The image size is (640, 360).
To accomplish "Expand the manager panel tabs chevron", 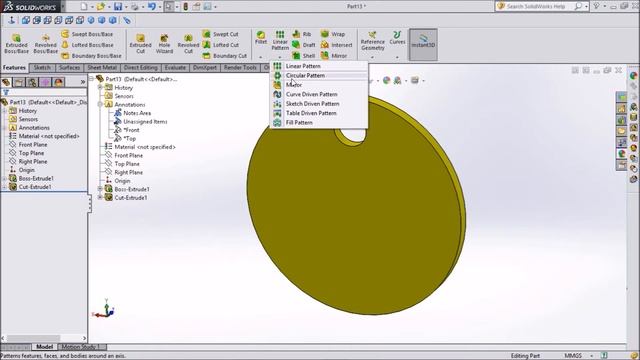I will pos(83,82).
